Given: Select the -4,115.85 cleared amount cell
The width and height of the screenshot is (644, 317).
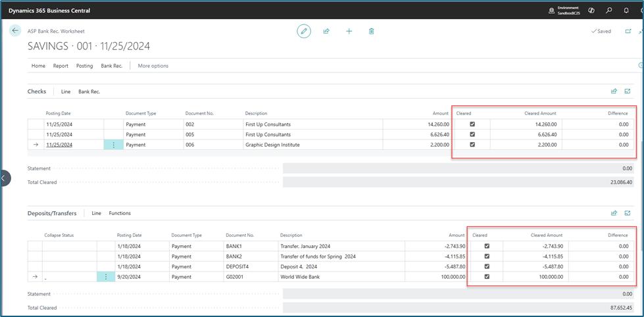Looking at the screenshot, I should pyautogui.click(x=536, y=256).
